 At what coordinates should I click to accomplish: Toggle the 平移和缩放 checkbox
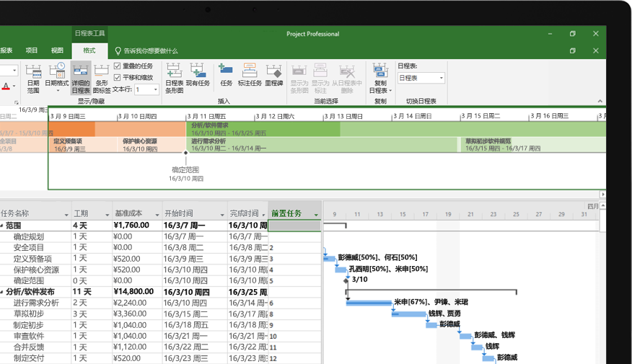118,77
